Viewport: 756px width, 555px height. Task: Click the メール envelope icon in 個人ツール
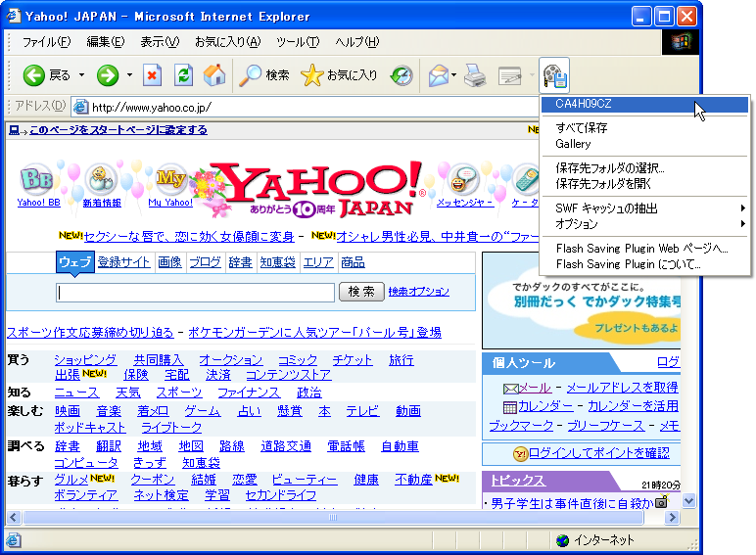[x=510, y=389]
